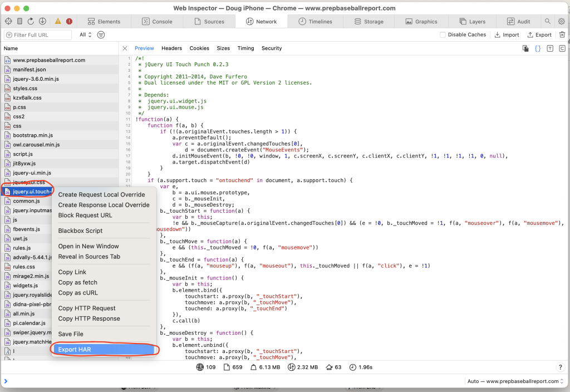Screen dimensions: 570x392
Task: Click the download web archive icon
Action: pos(42,22)
